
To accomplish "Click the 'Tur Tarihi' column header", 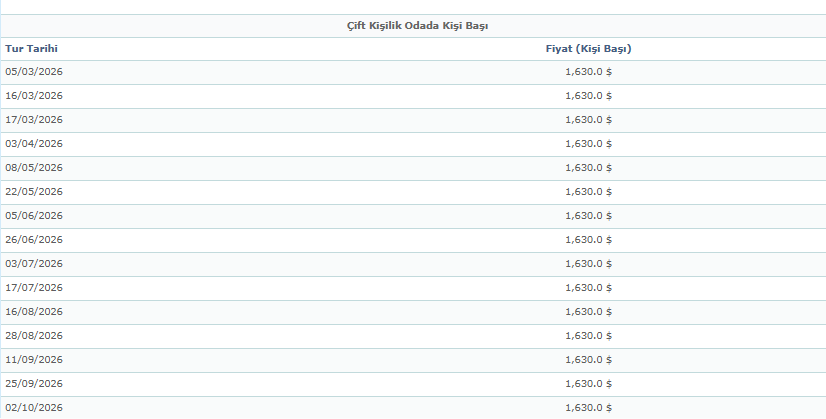I will [32, 48].
